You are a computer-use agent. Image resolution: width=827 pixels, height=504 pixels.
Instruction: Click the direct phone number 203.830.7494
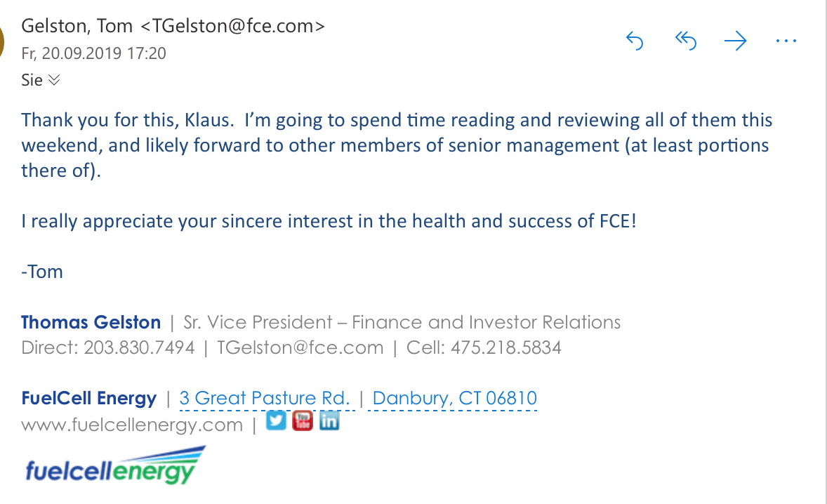(x=139, y=347)
